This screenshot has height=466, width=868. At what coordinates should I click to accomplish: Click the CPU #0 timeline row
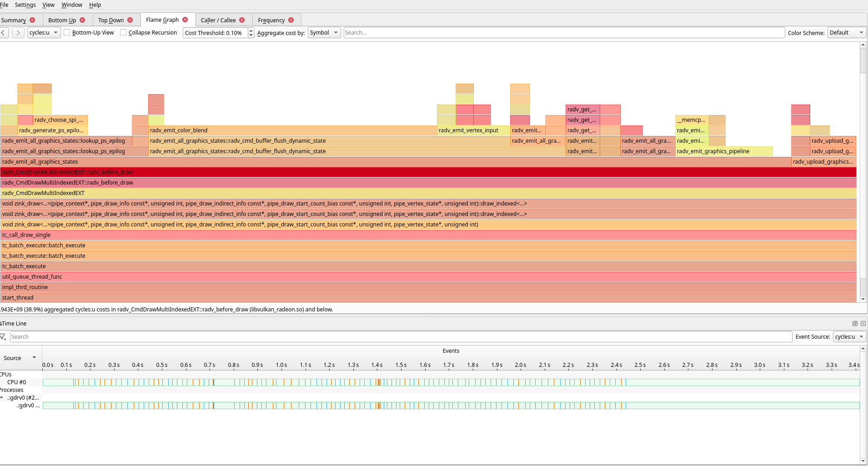451,382
